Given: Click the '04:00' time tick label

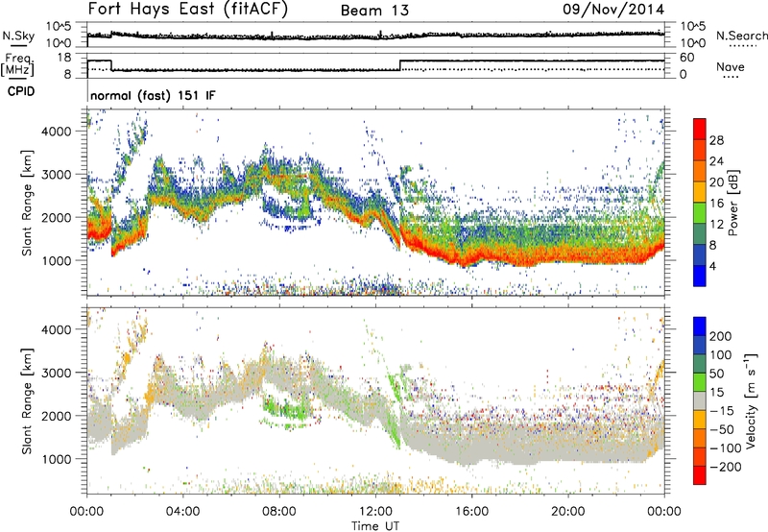Looking at the screenshot, I should click(x=182, y=512).
